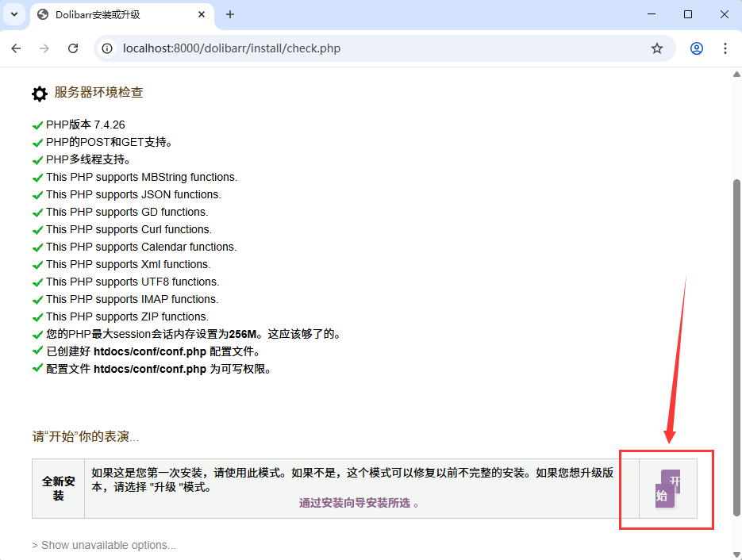This screenshot has height=560, width=742.
Task: Open the Chrome three-dot menu
Action: (725, 48)
